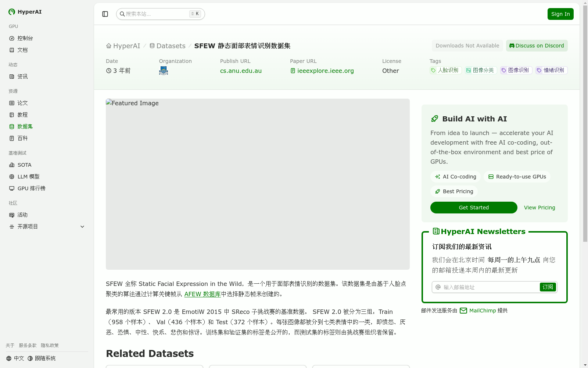Screen dimensions: 588x368
Task: Click the 开源项目 list icon
Action: [12, 227]
